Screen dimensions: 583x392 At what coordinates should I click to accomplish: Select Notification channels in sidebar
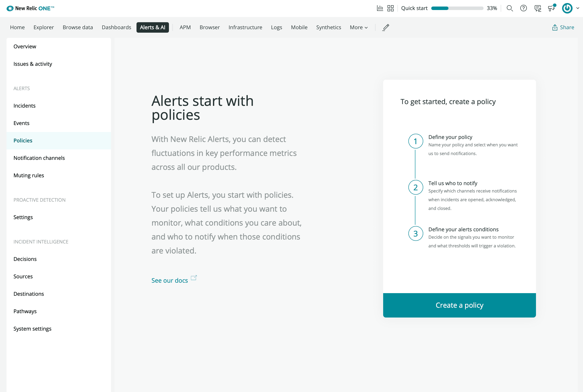pyautogui.click(x=39, y=158)
